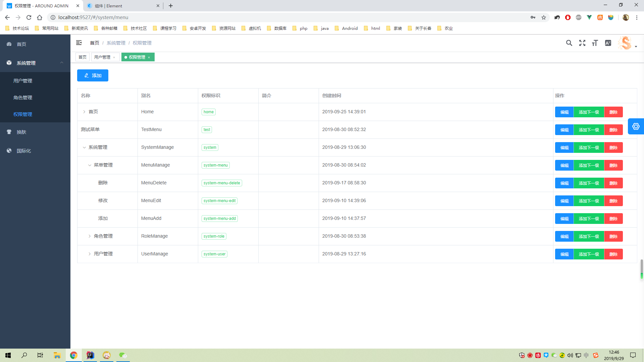Open a new browser tab
644x362 pixels.
click(171, 6)
